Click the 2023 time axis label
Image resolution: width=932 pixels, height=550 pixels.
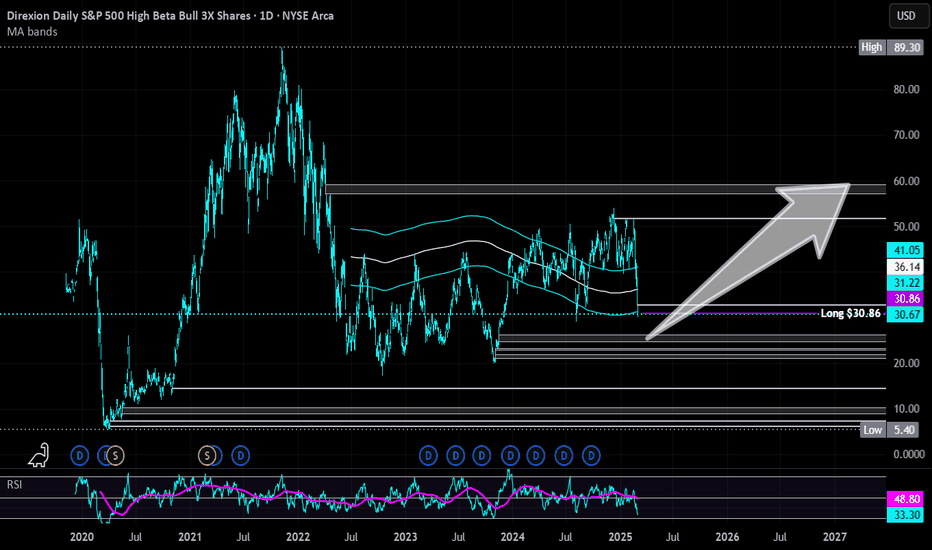(x=405, y=537)
